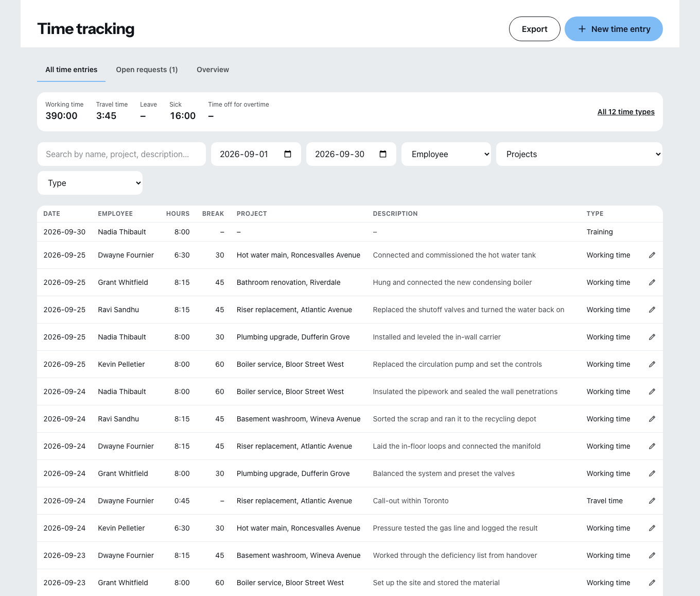This screenshot has height=596, width=700.
Task: Click the Working time total 390:00
Action: click(61, 116)
